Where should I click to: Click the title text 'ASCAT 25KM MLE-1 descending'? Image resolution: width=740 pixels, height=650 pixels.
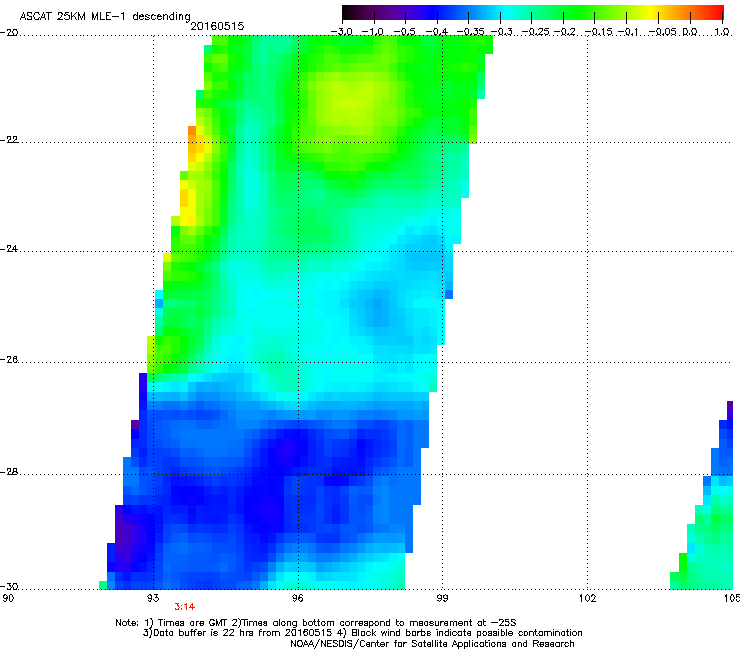point(105,16)
